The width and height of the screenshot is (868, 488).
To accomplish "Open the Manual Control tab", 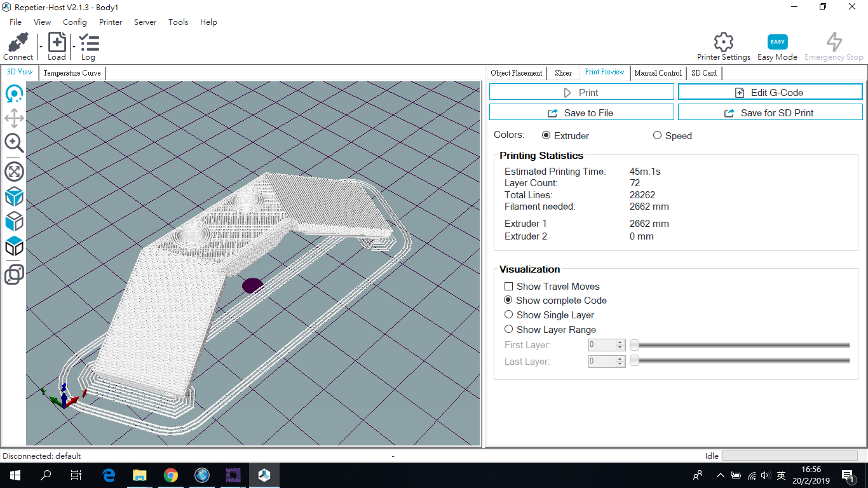I will point(658,73).
